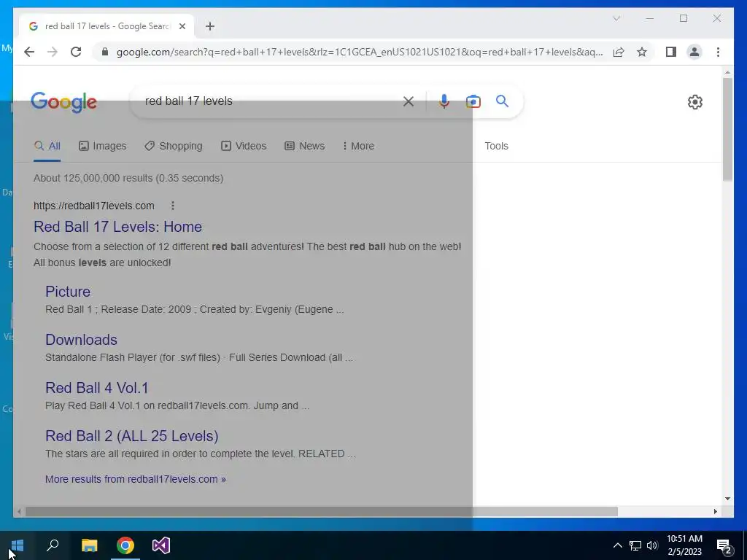Open Google quick settings gear
The image size is (747, 560).
pyautogui.click(x=695, y=102)
